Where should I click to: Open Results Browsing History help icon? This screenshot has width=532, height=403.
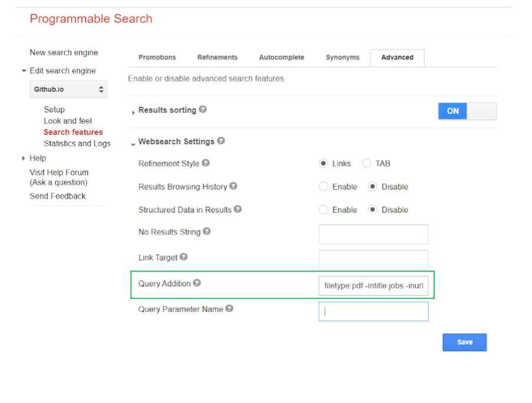pos(233,186)
